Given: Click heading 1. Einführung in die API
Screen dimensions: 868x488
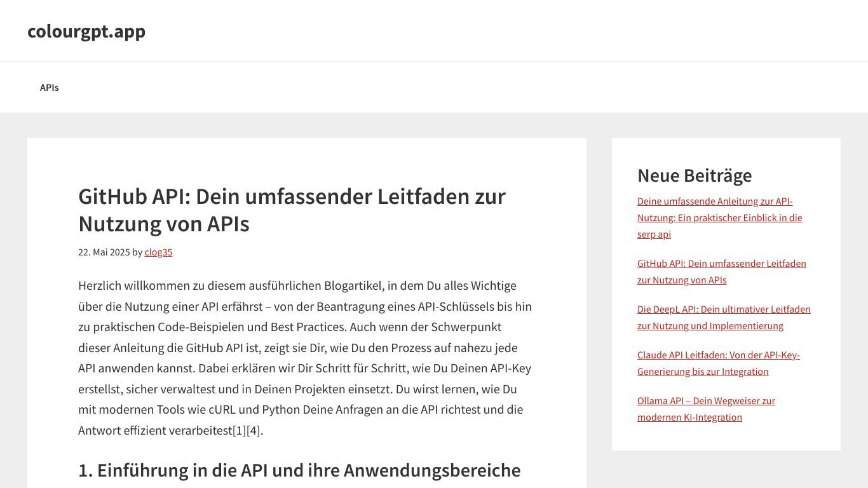Looking at the screenshot, I should point(299,470).
